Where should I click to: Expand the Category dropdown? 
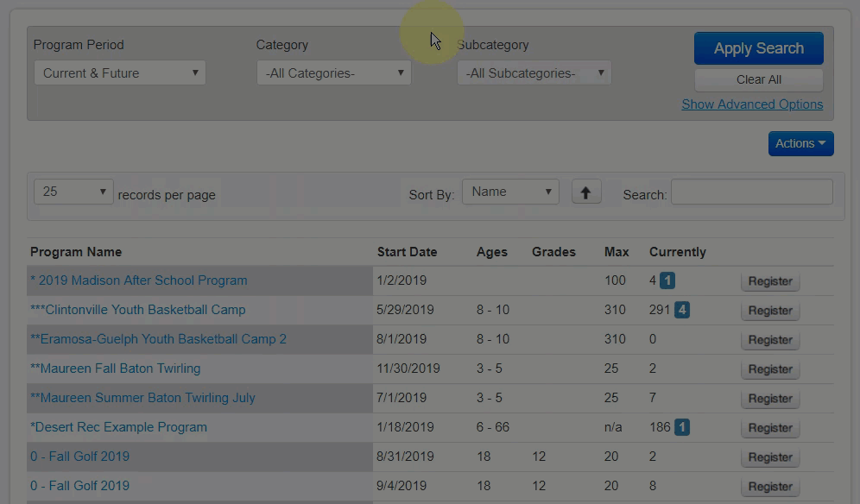coord(333,73)
